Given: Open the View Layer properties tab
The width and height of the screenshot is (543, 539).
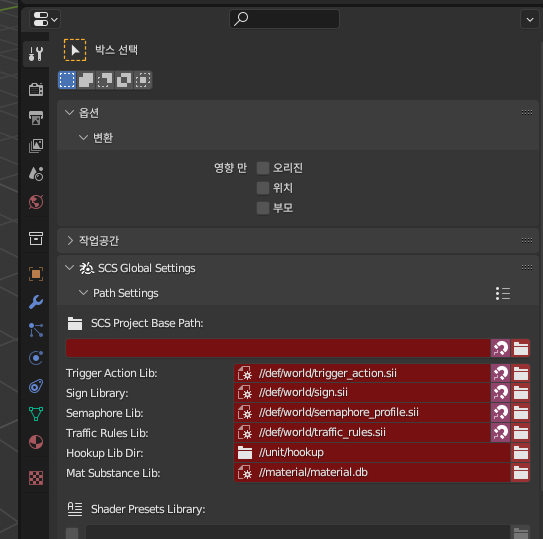Looking at the screenshot, I should point(36,145).
